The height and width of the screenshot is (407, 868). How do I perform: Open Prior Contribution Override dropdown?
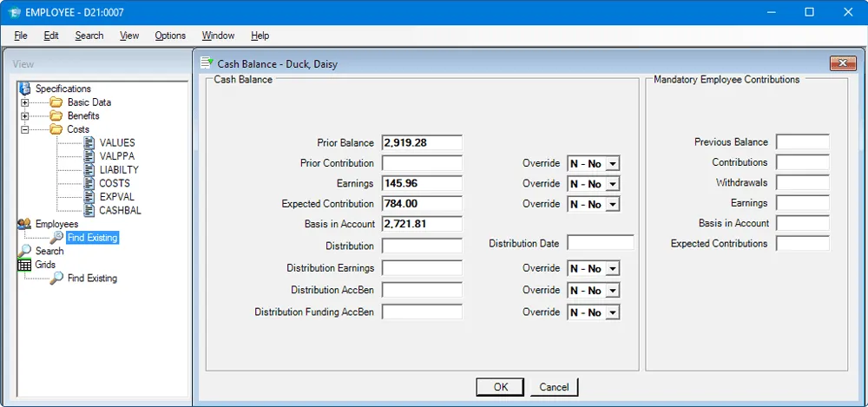[612, 164]
